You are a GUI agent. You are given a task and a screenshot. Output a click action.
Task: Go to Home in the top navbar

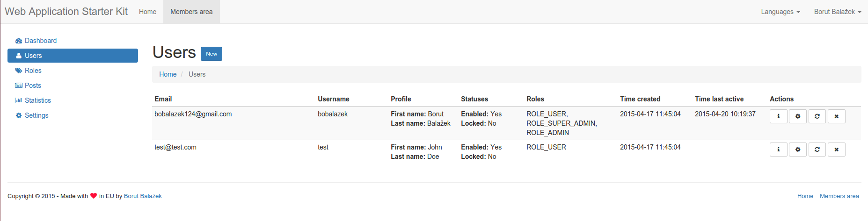coord(147,12)
